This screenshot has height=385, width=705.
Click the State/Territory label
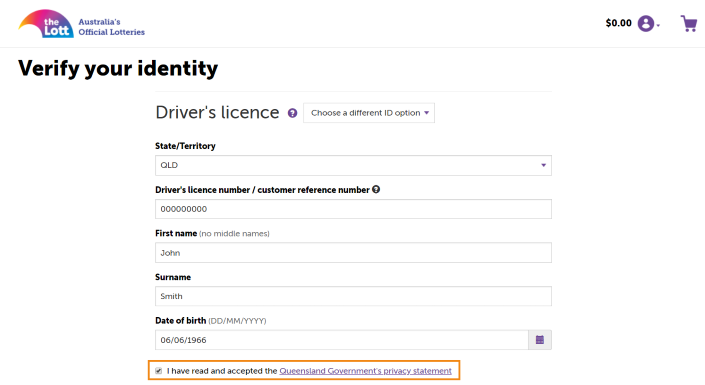[185, 146]
